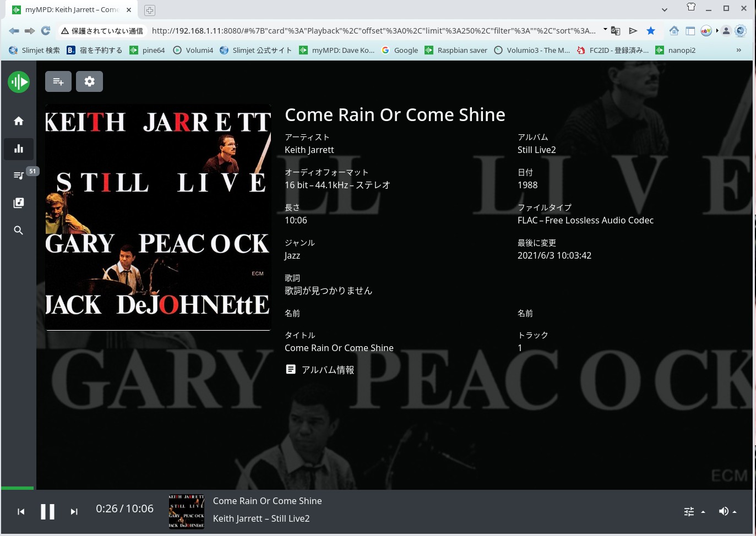The width and height of the screenshot is (756, 536).
Task: Expand the volume control menu
Action: pos(727,512)
